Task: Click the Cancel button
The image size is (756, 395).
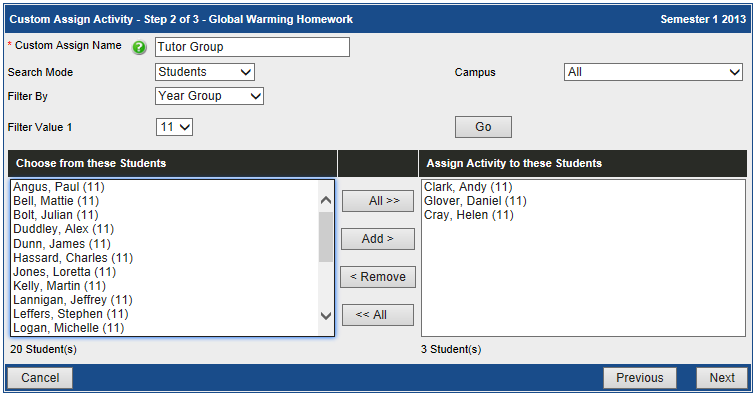Action: click(40, 378)
